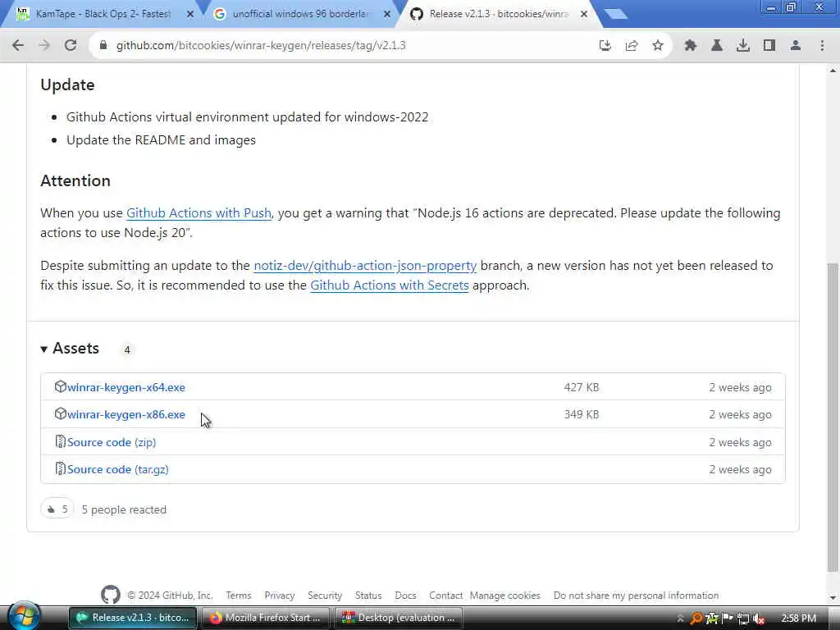The height and width of the screenshot is (630, 840).
Task: Open the Windows Start orb
Action: 24,617
